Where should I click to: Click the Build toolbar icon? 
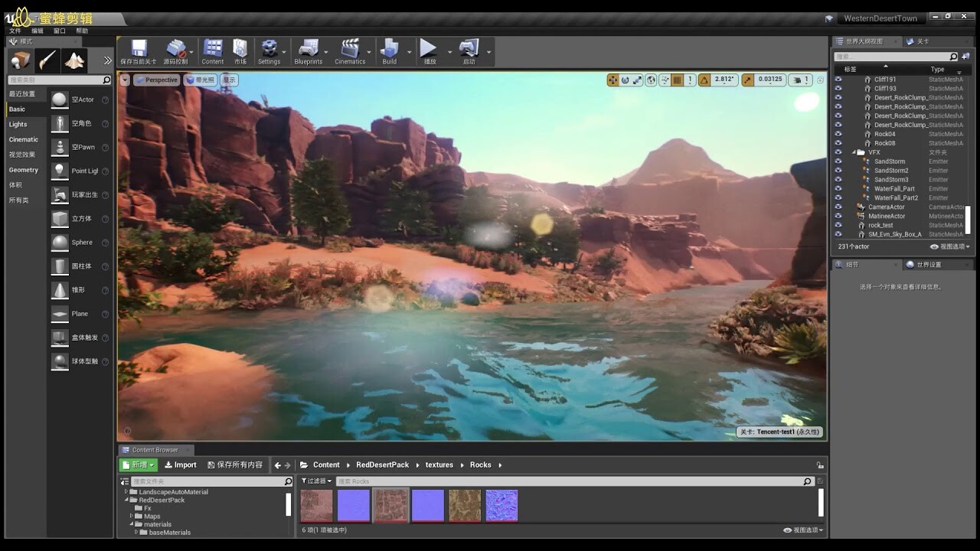click(x=391, y=49)
